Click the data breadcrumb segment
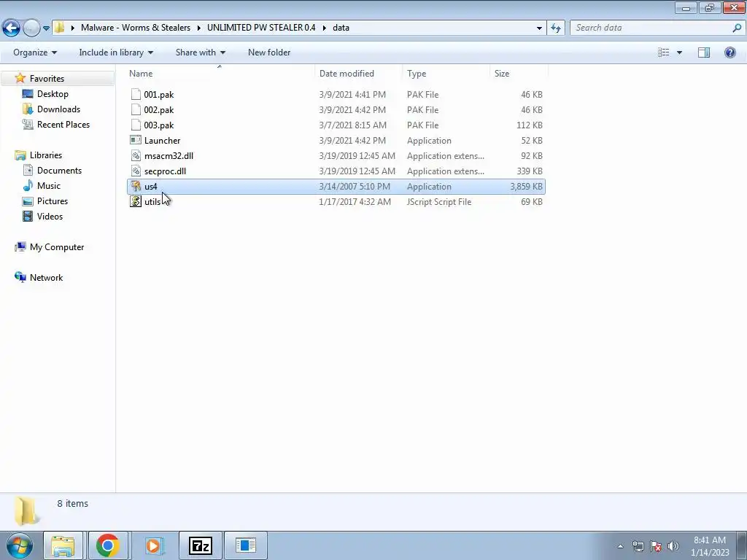The height and width of the screenshot is (560, 747). [x=341, y=28]
